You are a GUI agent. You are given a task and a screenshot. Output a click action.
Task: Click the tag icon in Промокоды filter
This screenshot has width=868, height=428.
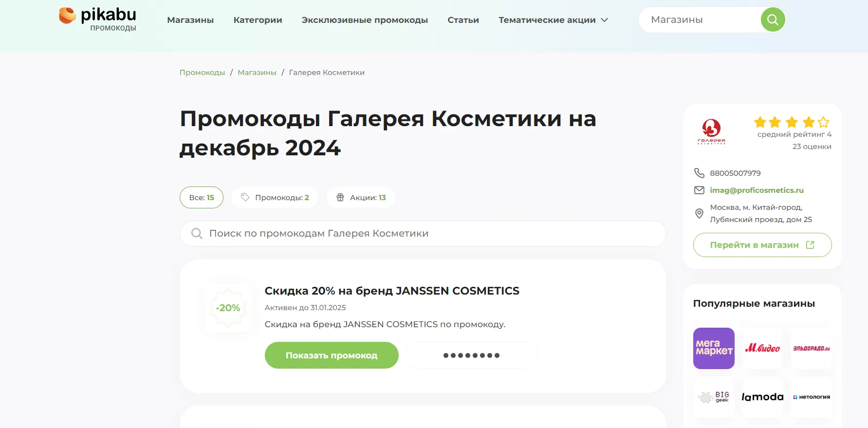click(245, 197)
